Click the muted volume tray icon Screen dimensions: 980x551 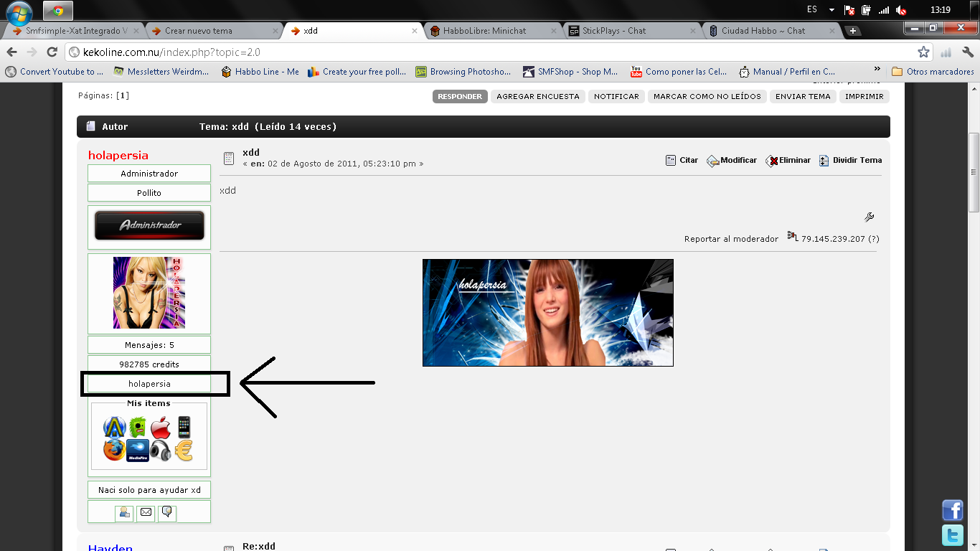[901, 10]
